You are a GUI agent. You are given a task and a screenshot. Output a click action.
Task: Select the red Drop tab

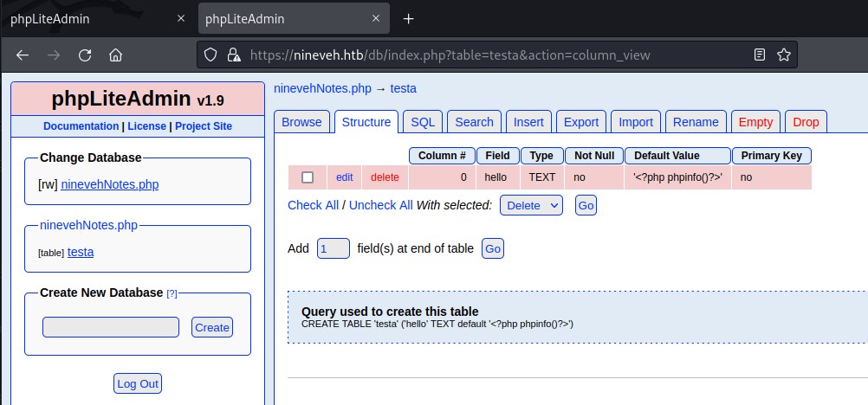click(x=805, y=122)
